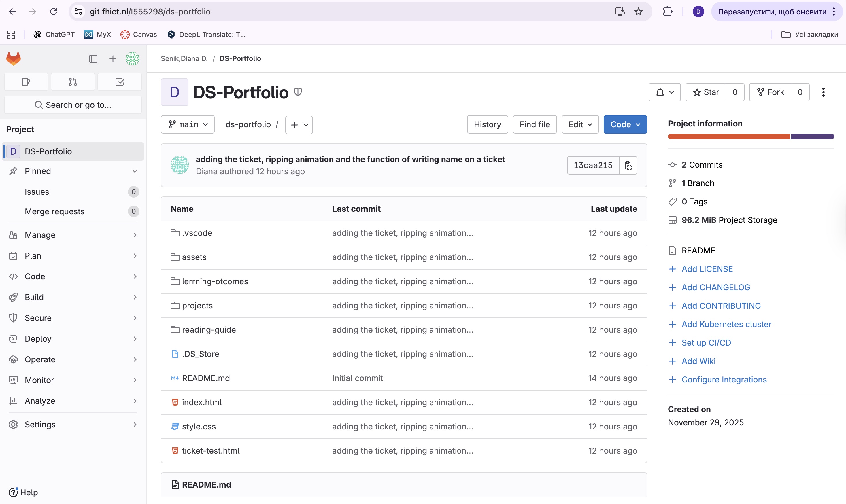Toggle the sidebar collapse button
This screenshot has width=846, height=504.
(x=93, y=59)
